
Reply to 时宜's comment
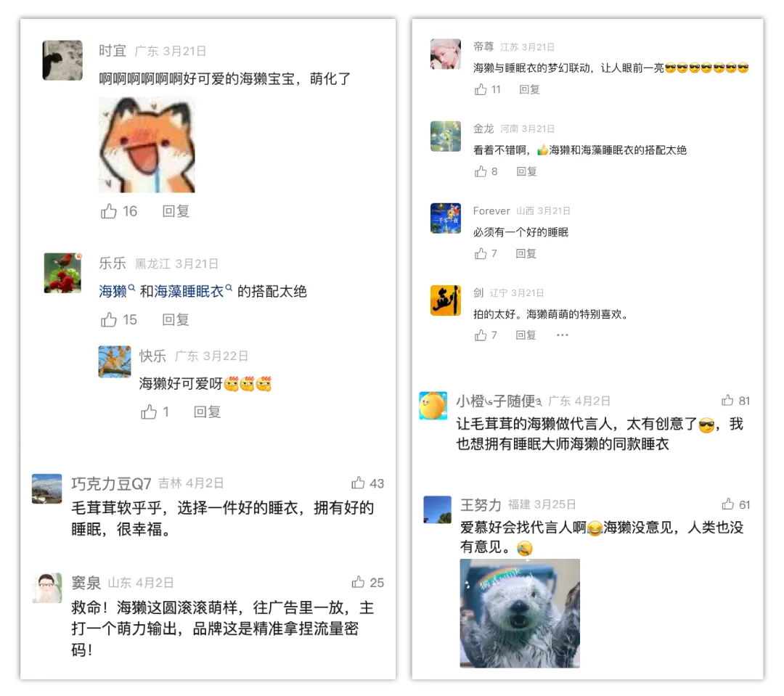coord(176,211)
